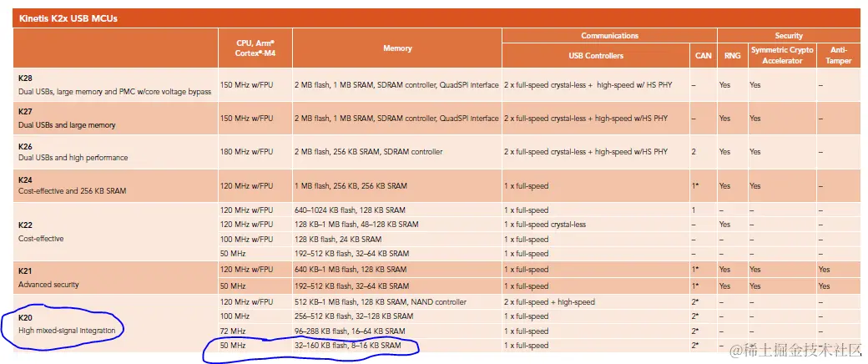The height and width of the screenshot is (364, 868).
Task: Click the 'Symmetric Crypto Accelerator' header
Action: click(x=782, y=55)
